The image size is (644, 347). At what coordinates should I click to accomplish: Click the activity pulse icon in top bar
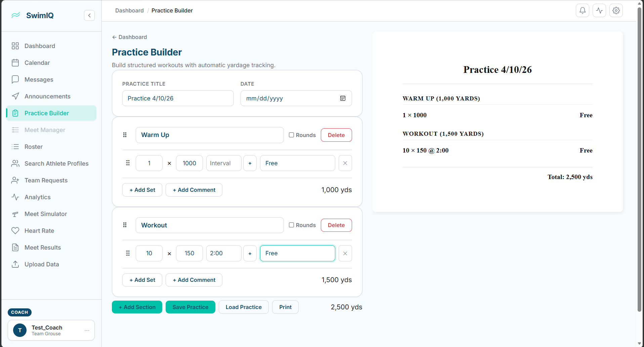[x=599, y=10]
